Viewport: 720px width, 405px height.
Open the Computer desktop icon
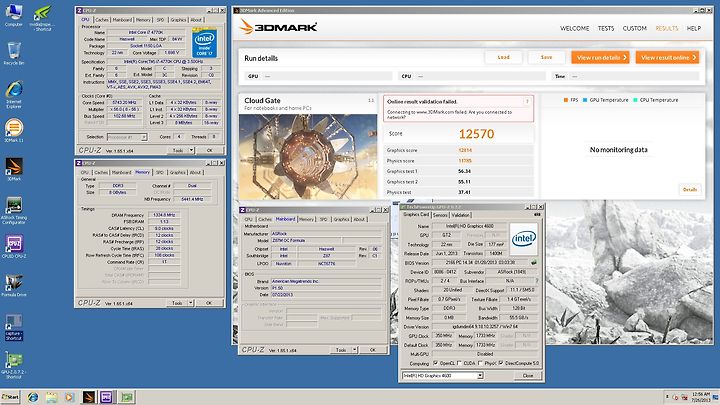[x=14, y=15]
